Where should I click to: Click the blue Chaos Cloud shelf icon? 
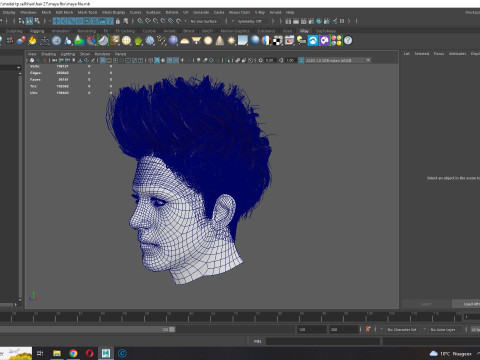click(313, 41)
